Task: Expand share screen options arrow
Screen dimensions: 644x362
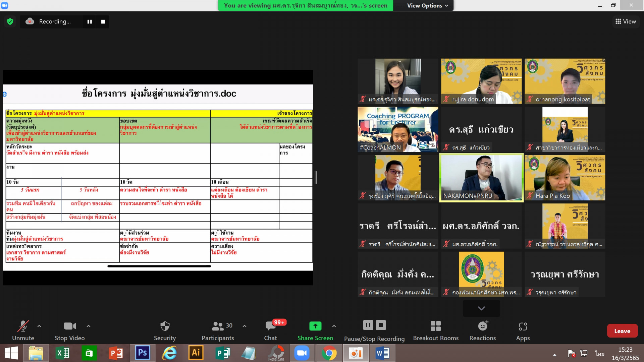Action: (x=334, y=326)
